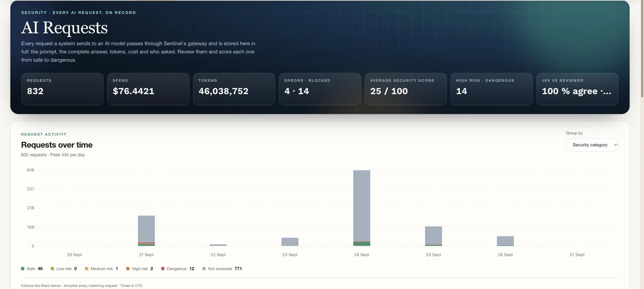
Task: Open the Security category group-by dropdown
Action: point(592,145)
